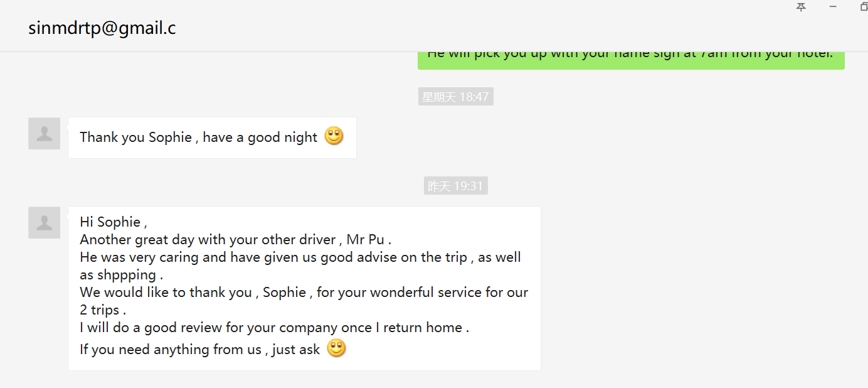Click the 昨天 19:31 timestamp

click(x=455, y=186)
